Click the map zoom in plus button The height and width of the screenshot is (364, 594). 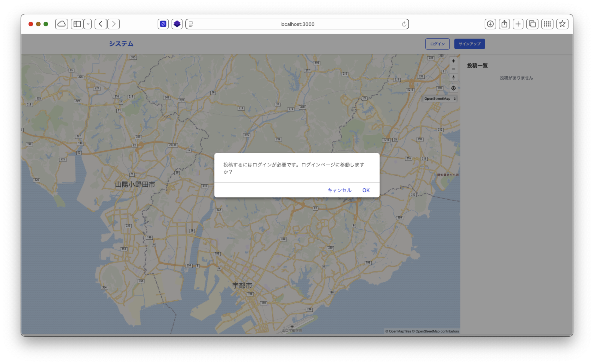coord(453,61)
